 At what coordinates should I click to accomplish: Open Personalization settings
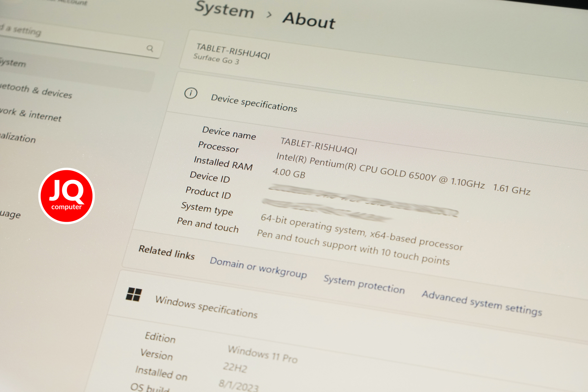coord(18,137)
